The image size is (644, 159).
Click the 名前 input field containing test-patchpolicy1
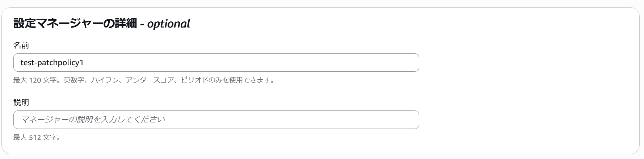click(216, 63)
